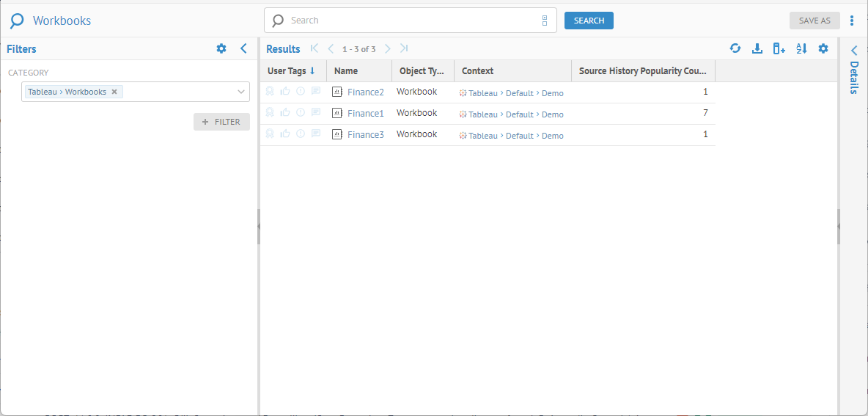Certify the Finance2 workbook
The height and width of the screenshot is (416, 868).
click(270, 92)
